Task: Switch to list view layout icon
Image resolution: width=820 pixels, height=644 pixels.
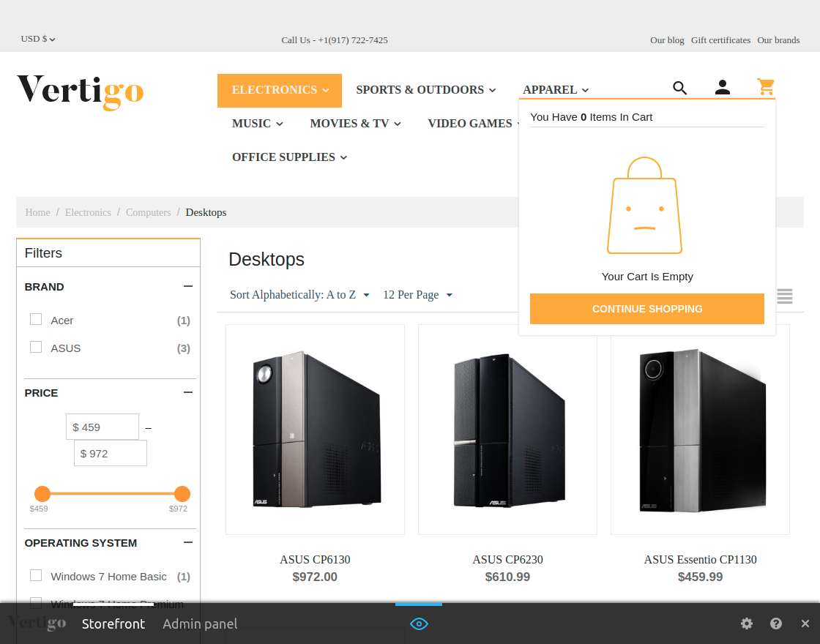Action: pos(785,296)
